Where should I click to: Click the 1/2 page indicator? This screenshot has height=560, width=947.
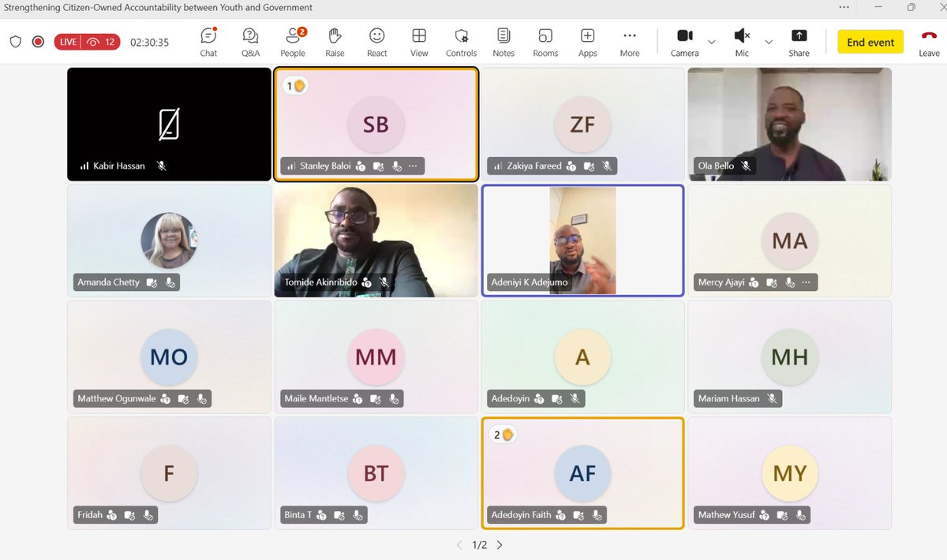click(x=480, y=545)
